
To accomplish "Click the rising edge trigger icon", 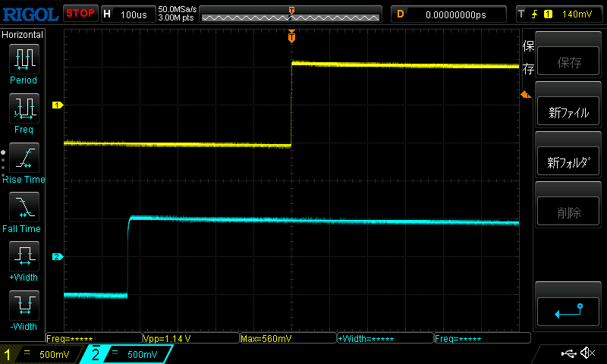I will coord(534,14).
